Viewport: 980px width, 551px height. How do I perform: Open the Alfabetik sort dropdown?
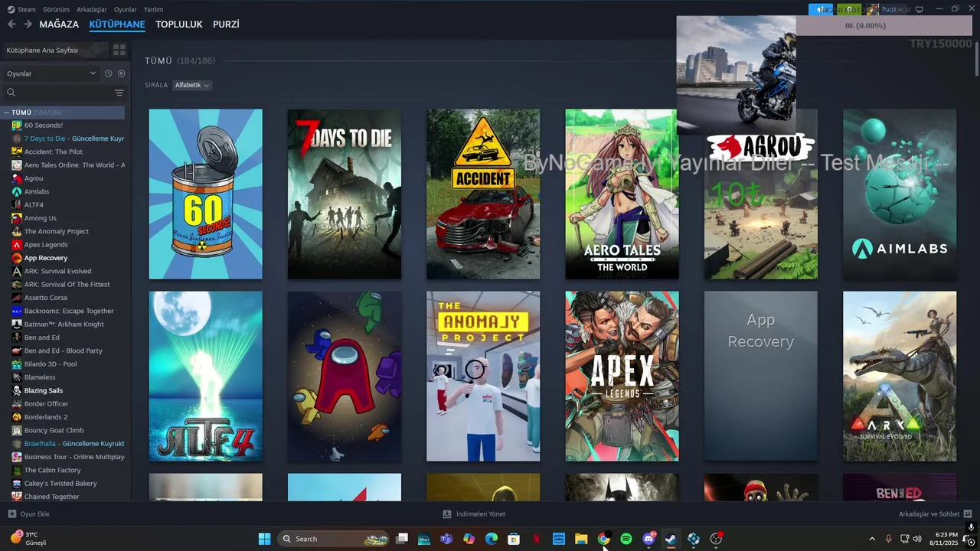(191, 85)
